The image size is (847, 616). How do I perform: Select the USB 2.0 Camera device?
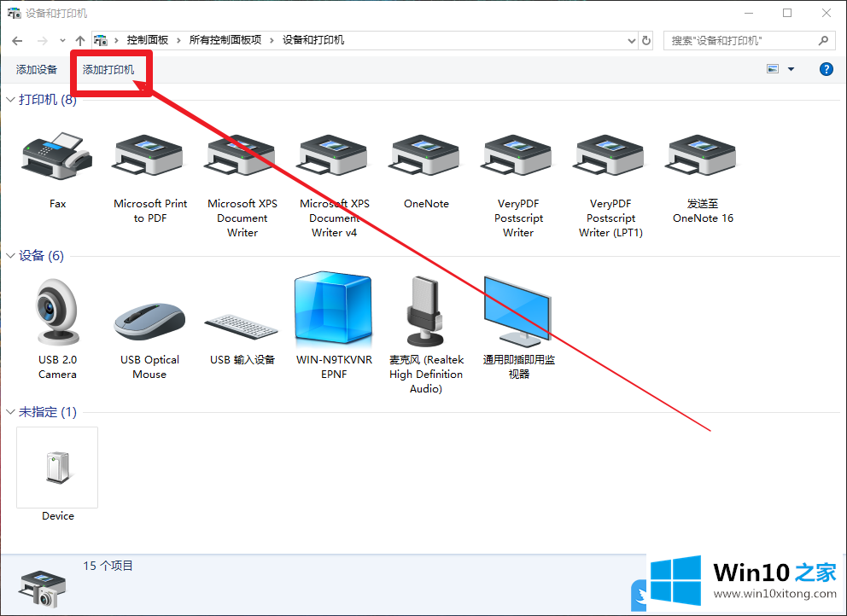point(57,311)
